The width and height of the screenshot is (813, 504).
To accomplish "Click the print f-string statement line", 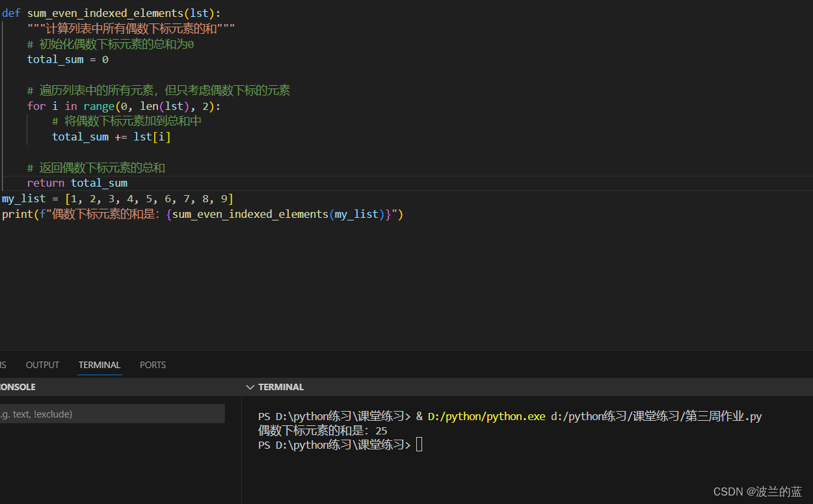I will coord(203,214).
